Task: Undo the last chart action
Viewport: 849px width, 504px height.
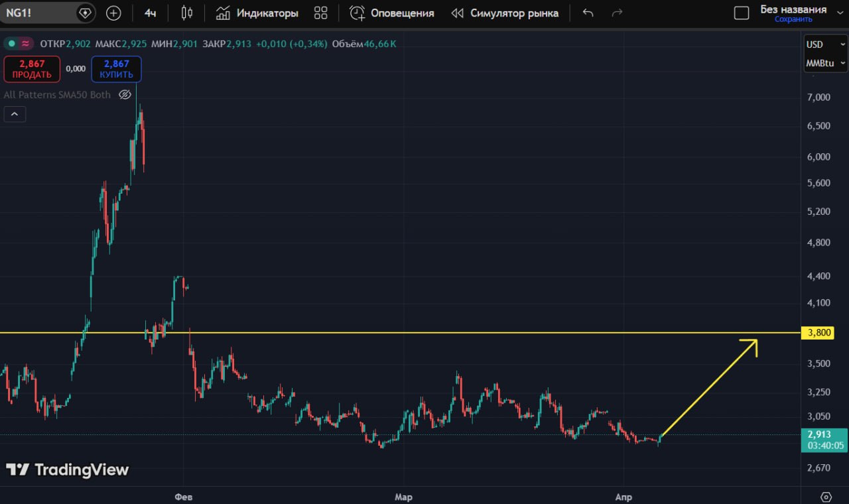Action: pos(588,13)
